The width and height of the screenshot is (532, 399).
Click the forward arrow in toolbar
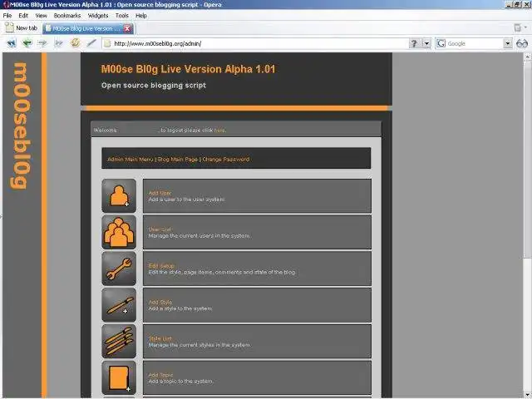[x=42, y=43]
